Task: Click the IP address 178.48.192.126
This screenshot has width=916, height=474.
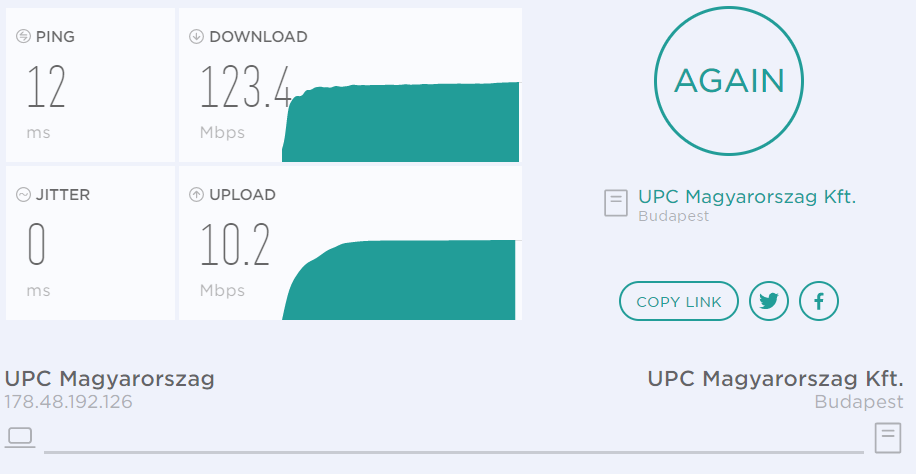Action: coord(68,402)
